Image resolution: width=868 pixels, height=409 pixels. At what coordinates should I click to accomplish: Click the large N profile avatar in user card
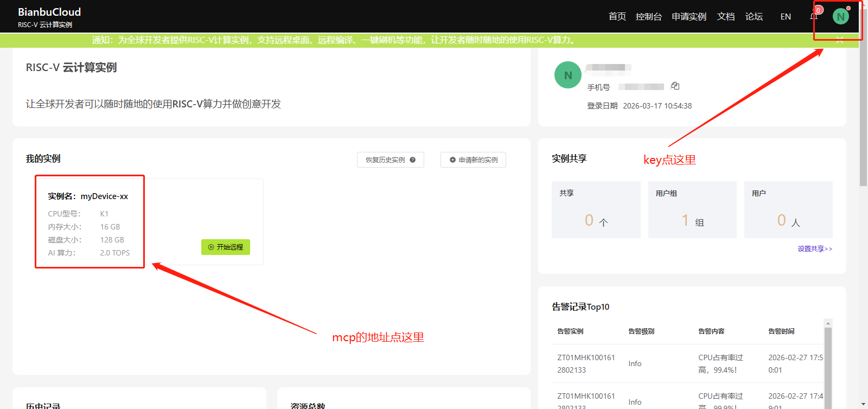coord(567,75)
